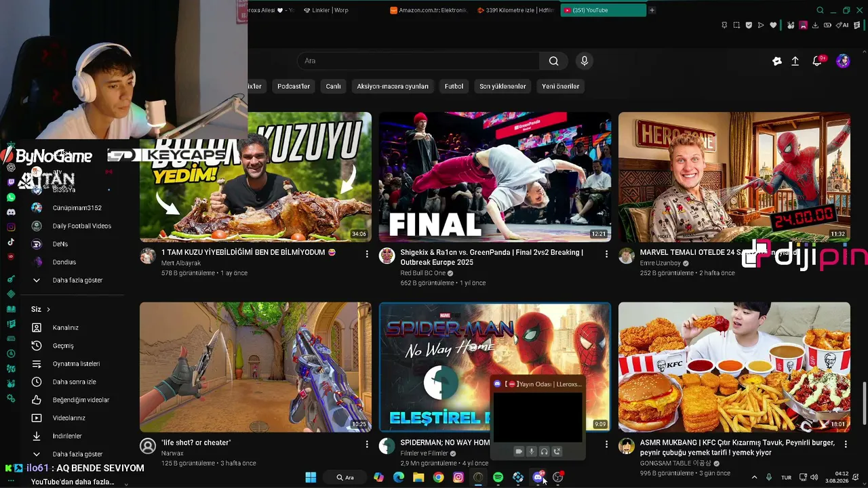This screenshot has width=868, height=488.
Task: Open Videolarınız in the sidebar
Action: pyautogui.click(x=68, y=418)
